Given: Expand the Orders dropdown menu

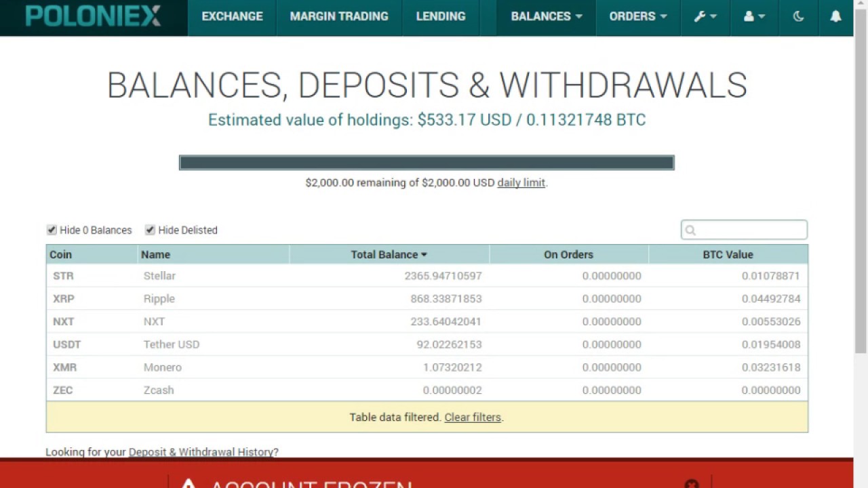Looking at the screenshot, I should [x=637, y=16].
